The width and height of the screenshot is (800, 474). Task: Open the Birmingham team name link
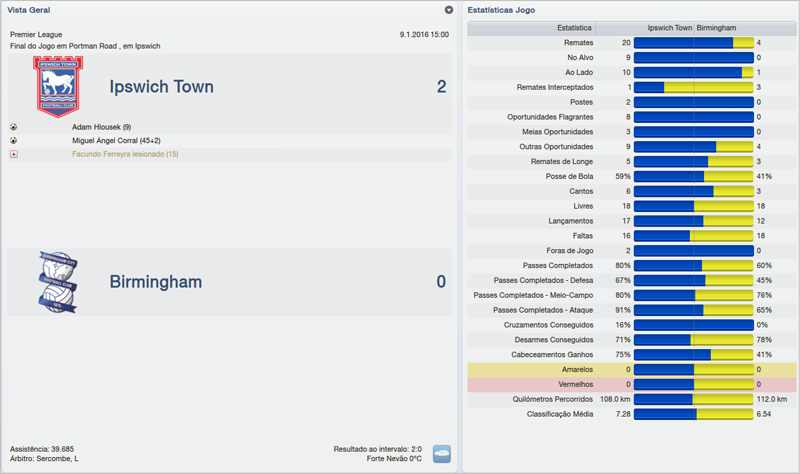coord(155,282)
